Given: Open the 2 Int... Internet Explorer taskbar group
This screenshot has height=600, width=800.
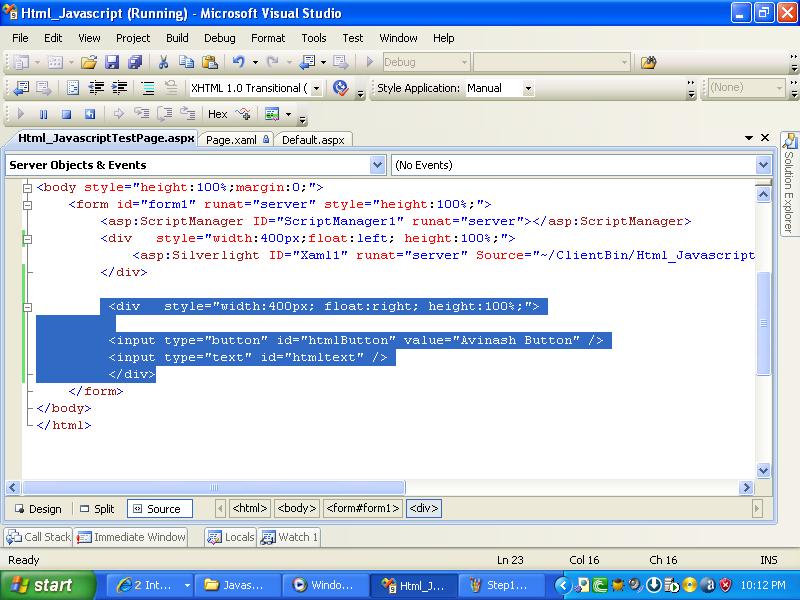Looking at the screenshot, I should [152, 585].
